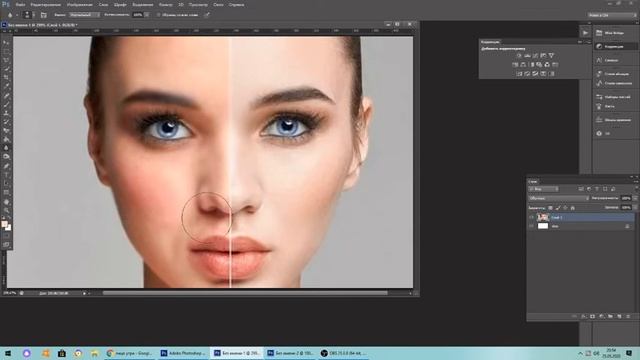Open the Windows Start menu

pyautogui.click(x=8, y=353)
